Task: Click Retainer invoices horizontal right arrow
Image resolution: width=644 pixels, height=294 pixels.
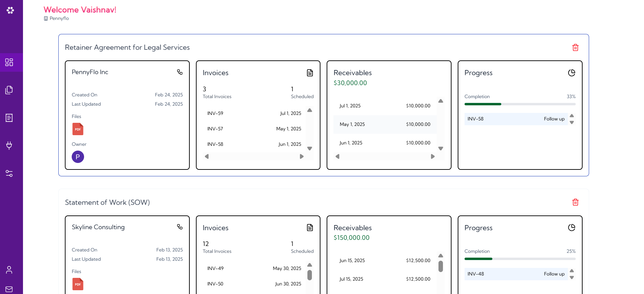Action: [302, 156]
